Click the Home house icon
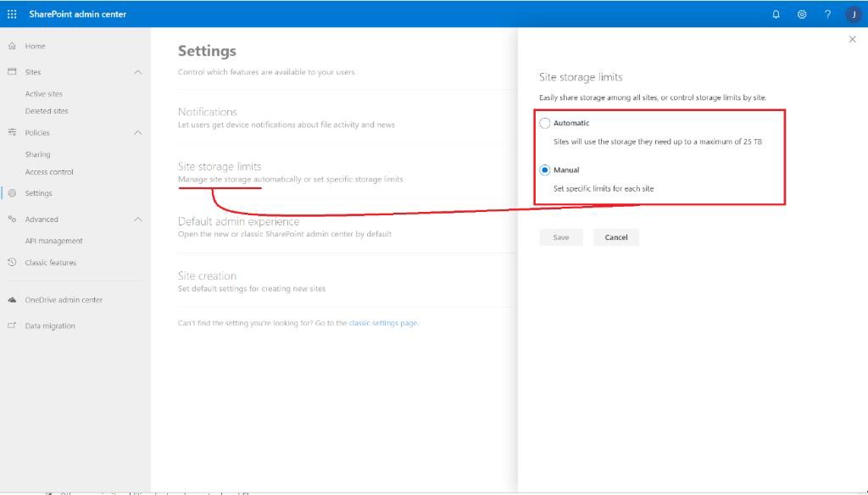This screenshot has width=868, height=495. pyautogui.click(x=12, y=46)
